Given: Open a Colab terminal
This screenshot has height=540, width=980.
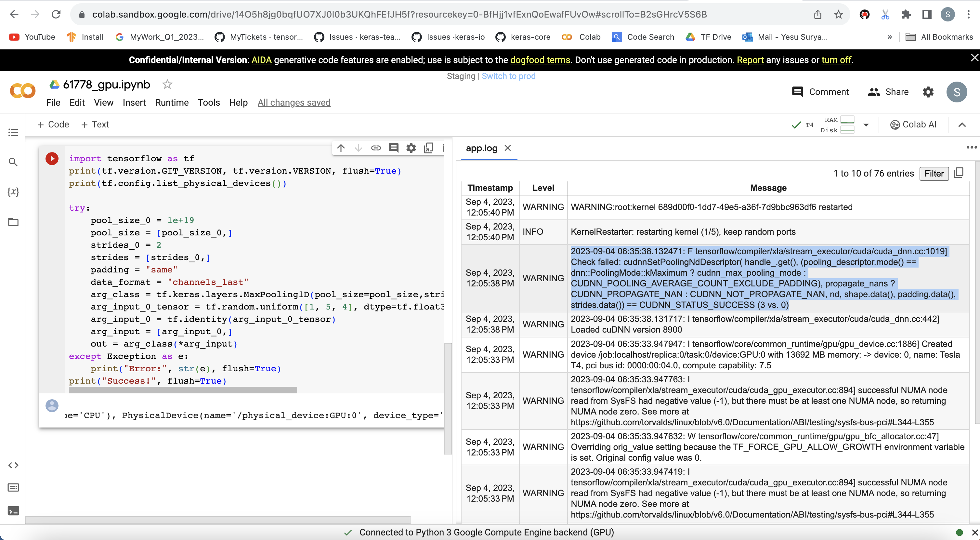Looking at the screenshot, I should (13, 511).
